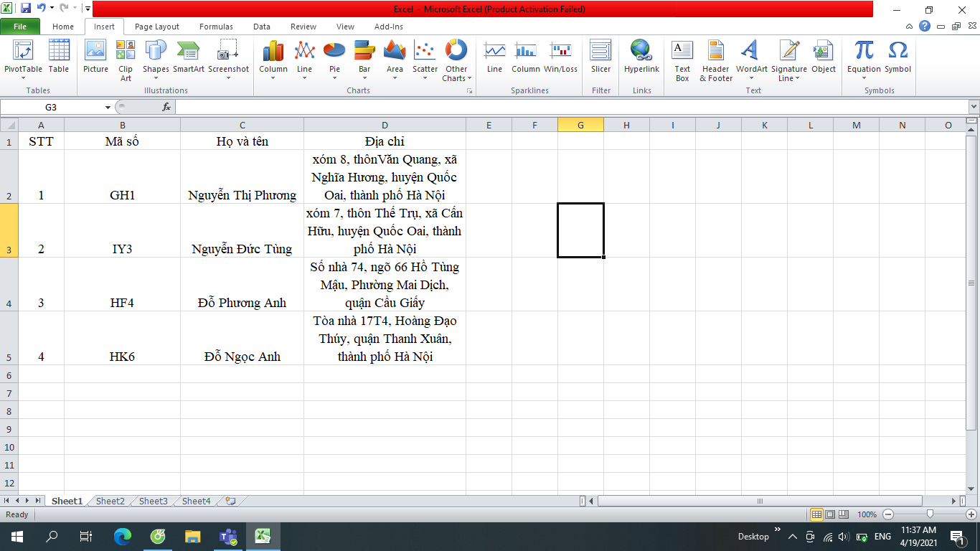
Task: Insert a Pie chart
Action: pos(334,60)
